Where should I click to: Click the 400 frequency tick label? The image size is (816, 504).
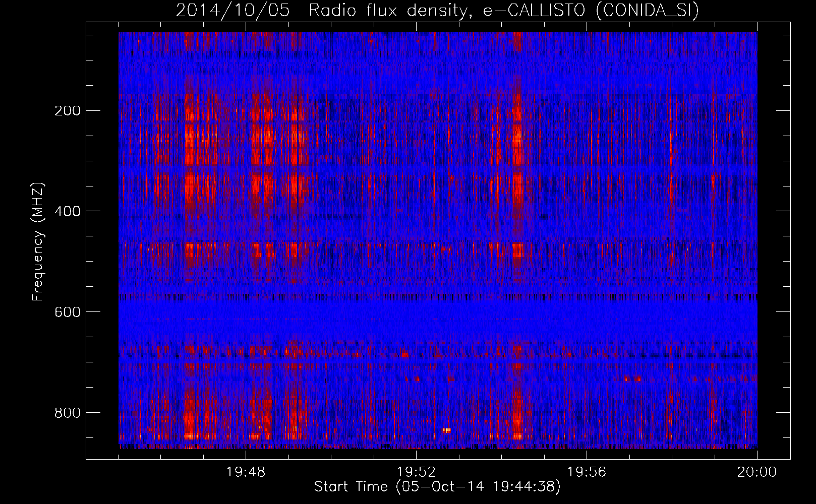(x=67, y=211)
